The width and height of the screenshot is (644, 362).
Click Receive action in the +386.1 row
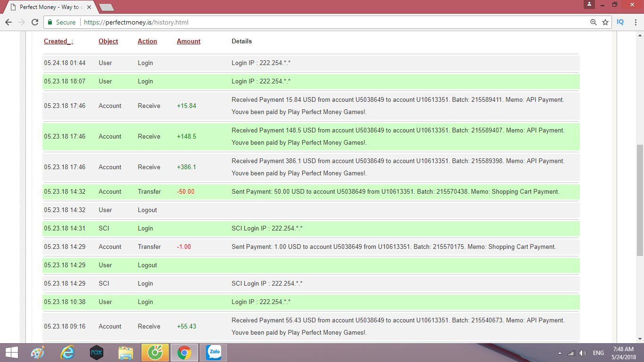point(149,167)
